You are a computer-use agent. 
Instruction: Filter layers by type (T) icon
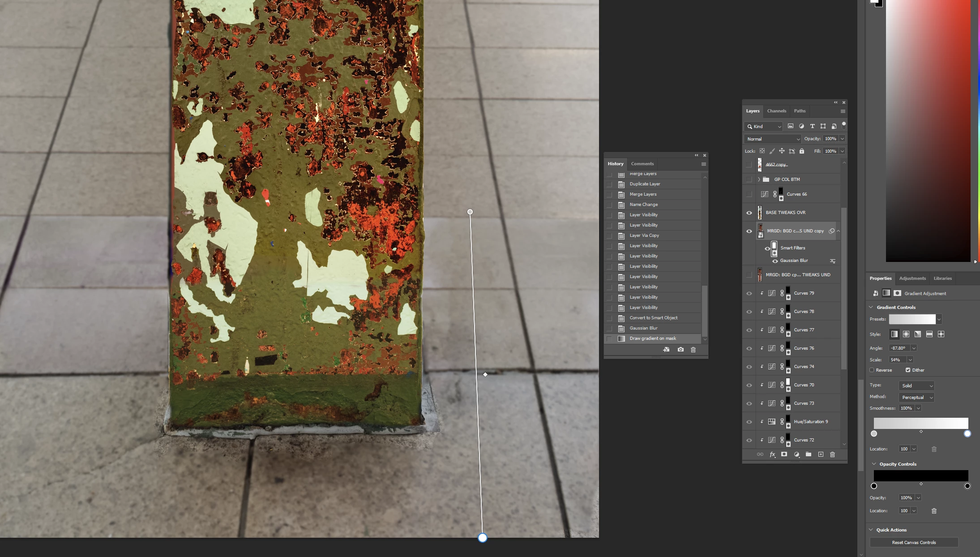click(x=812, y=126)
